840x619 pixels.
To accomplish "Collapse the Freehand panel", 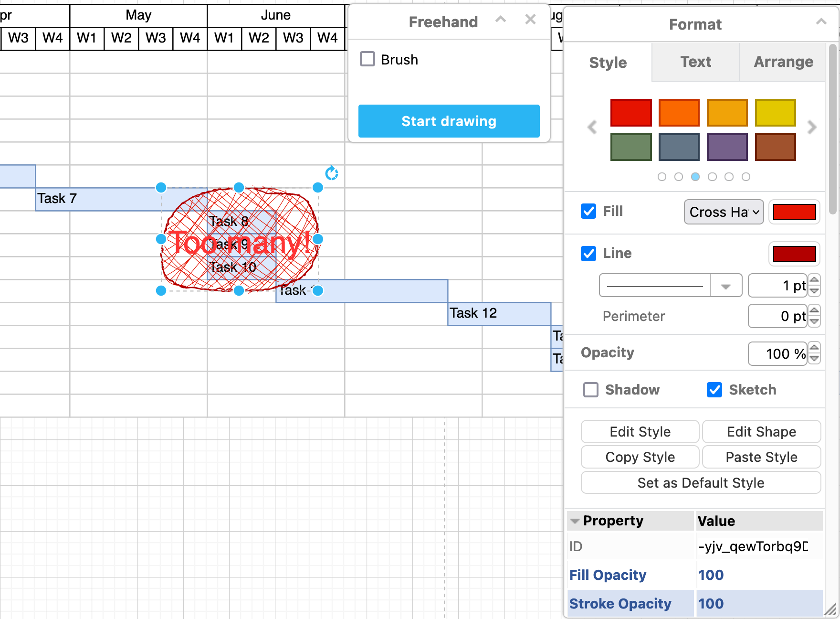I will (501, 20).
